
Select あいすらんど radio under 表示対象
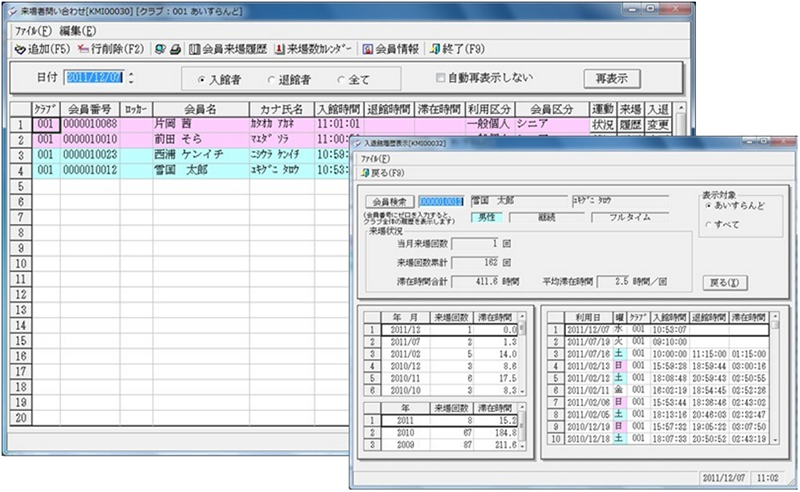(x=735, y=206)
